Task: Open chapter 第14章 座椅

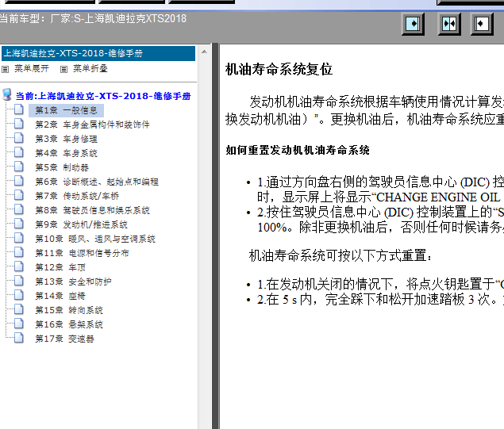Action: tap(60, 296)
